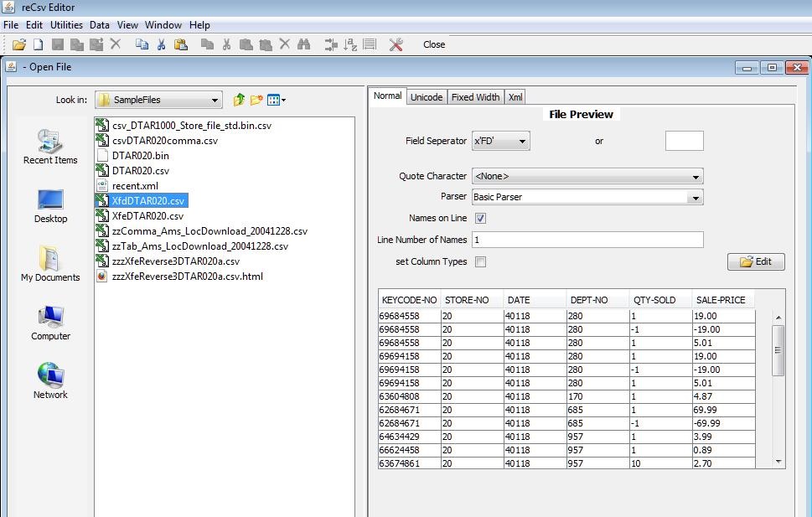Enable the set Column Types checkbox
The image size is (812, 517).
[x=481, y=262]
